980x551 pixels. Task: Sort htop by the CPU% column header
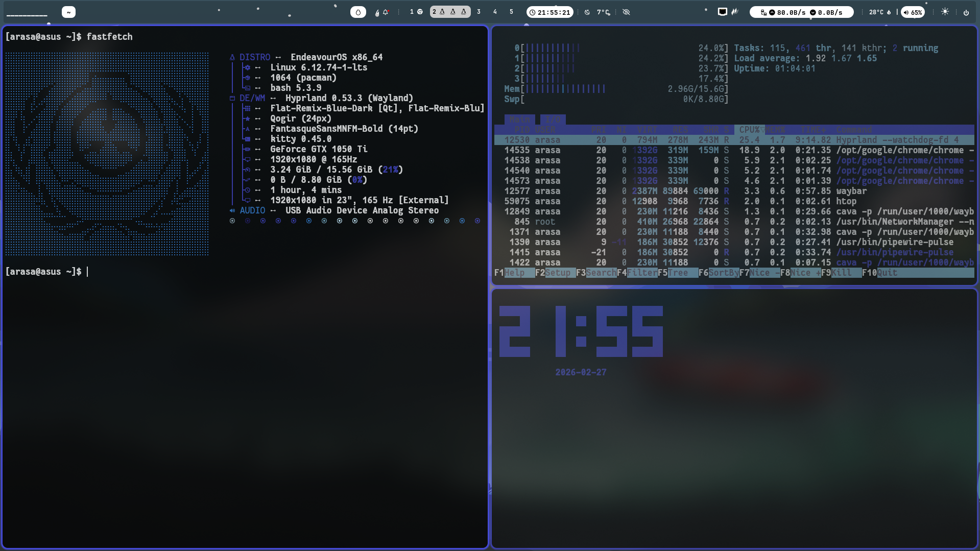tap(750, 130)
